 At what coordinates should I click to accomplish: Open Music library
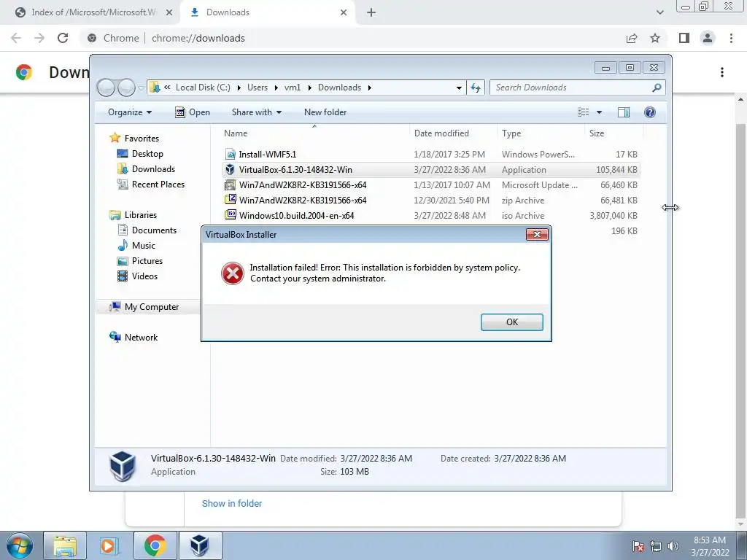(144, 245)
